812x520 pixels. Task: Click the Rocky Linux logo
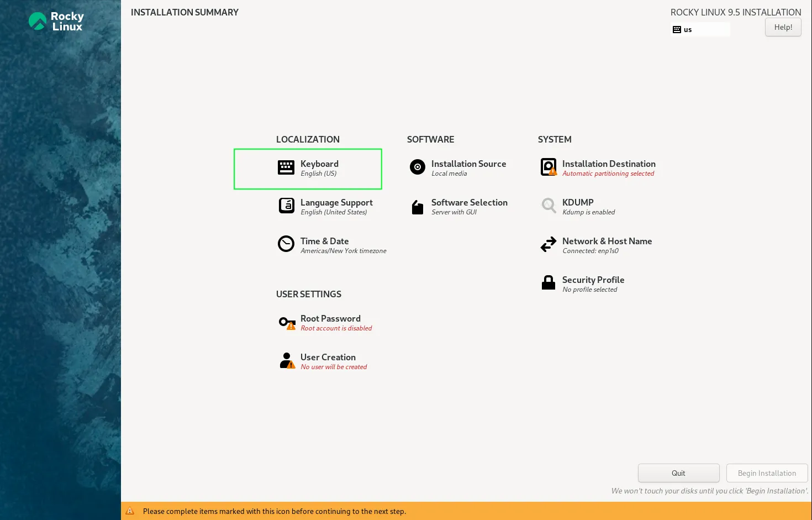tap(56, 22)
